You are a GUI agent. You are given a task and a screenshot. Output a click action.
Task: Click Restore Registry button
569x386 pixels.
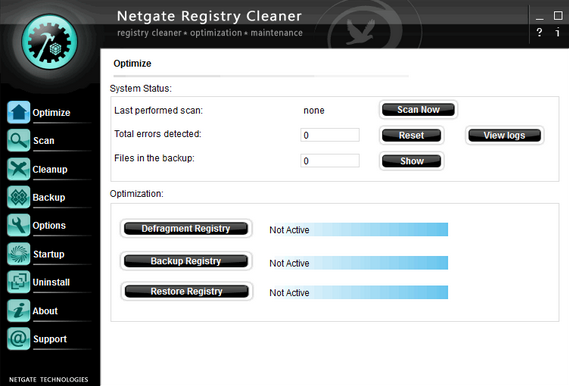coord(187,291)
